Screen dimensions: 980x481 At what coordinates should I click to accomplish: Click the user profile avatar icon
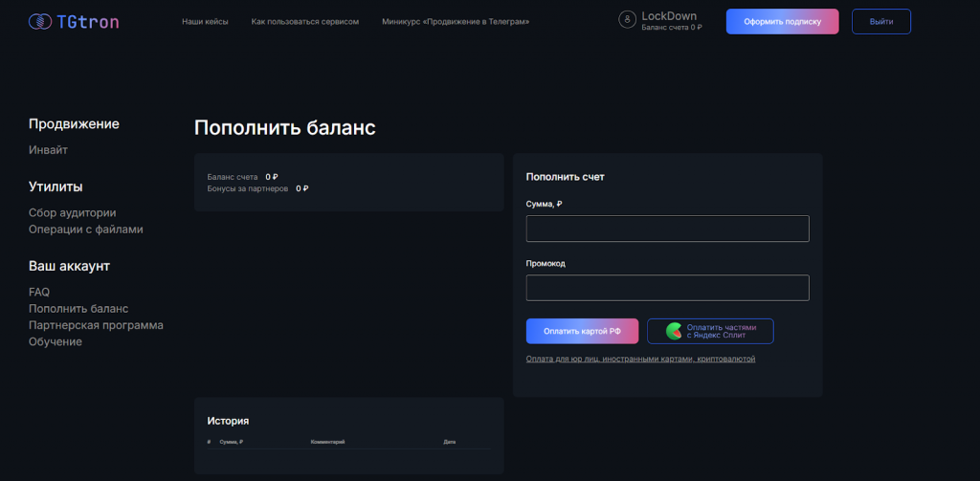(627, 19)
